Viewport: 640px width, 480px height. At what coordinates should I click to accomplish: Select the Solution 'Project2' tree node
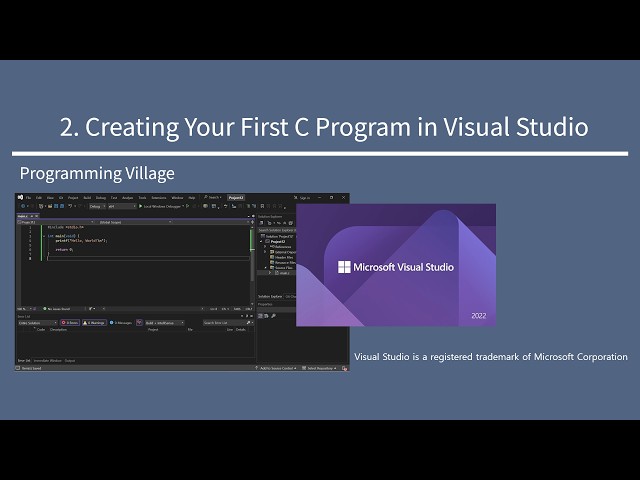277,236
